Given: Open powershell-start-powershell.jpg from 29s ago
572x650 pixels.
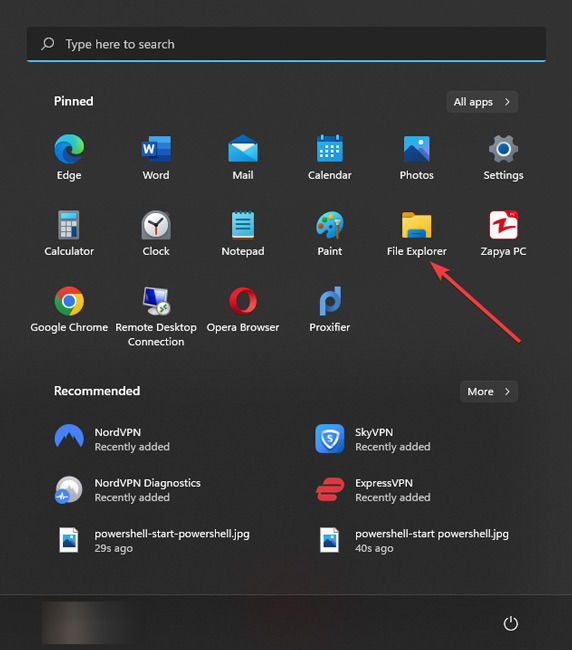Looking at the screenshot, I should coord(152,540).
